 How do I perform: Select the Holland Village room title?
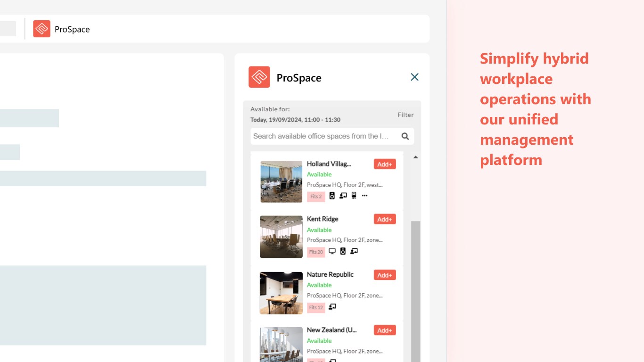(329, 164)
